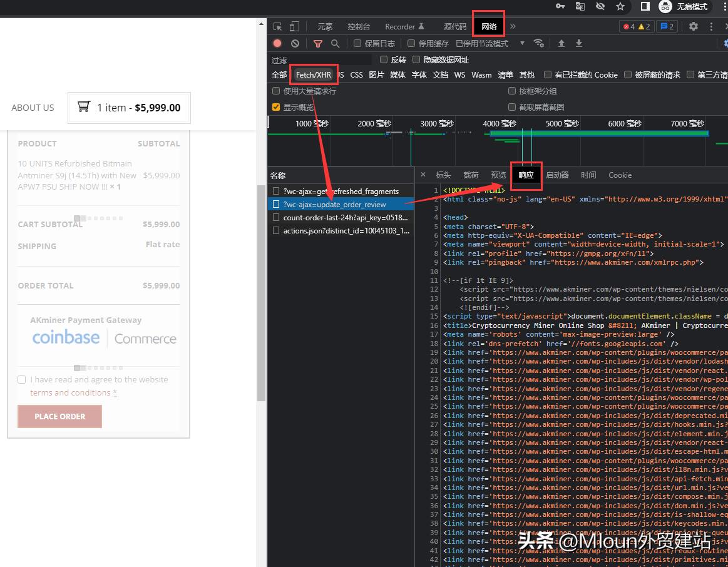Open the 响应 response tab

click(x=525, y=175)
